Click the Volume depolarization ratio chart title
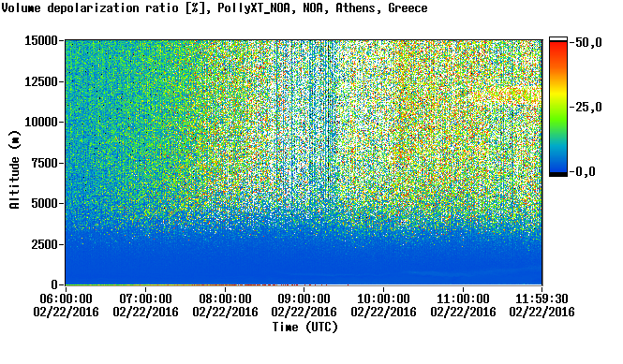 point(215,7)
